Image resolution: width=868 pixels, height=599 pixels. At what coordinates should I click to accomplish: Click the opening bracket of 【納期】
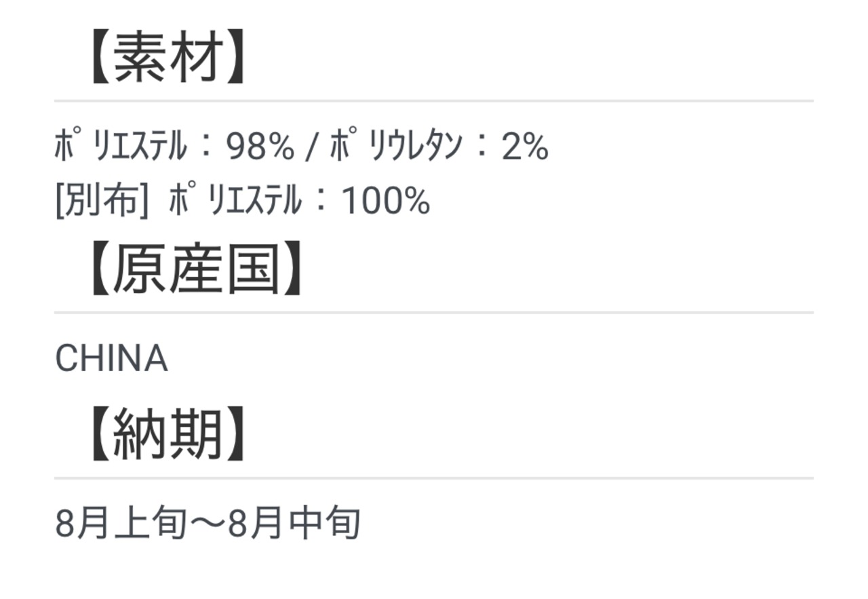click(98, 435)
